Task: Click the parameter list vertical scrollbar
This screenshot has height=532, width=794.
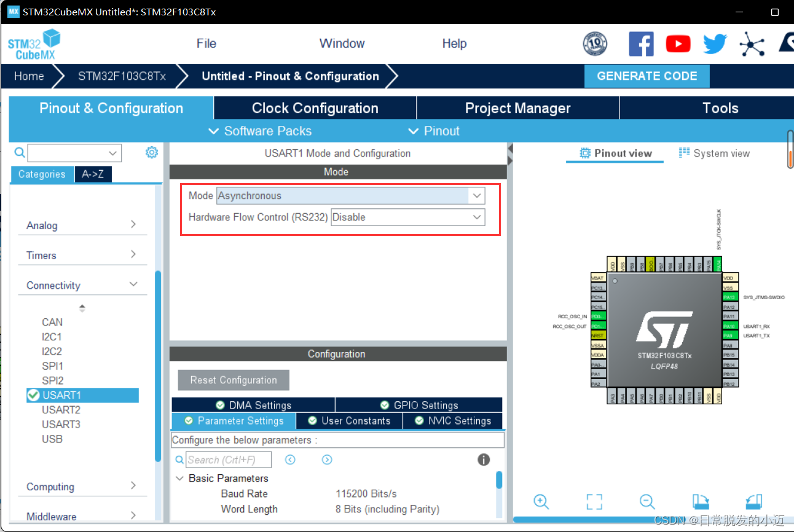Action: tap(499, 480)
